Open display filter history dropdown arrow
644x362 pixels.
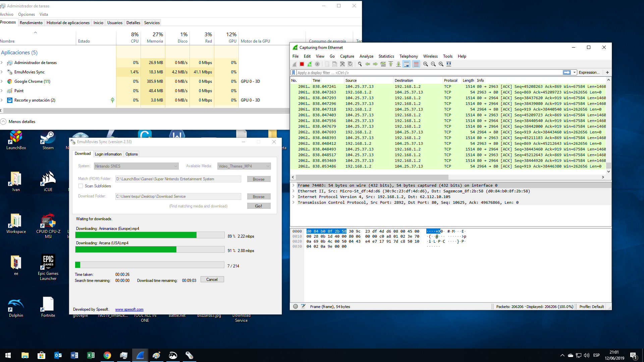pyautogui.click(x=575, y=72)
